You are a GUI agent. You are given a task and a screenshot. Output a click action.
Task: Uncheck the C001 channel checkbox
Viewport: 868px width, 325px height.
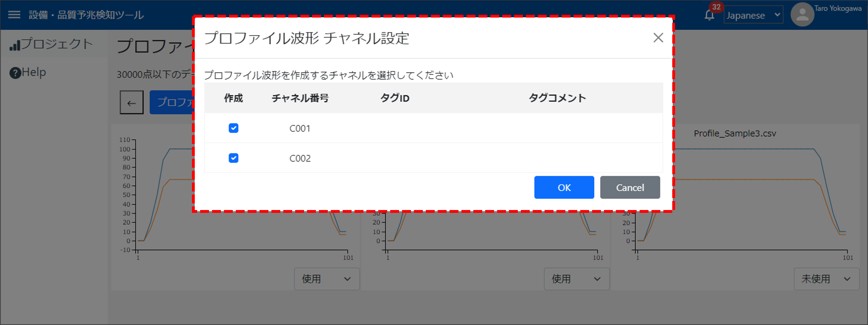pyautogui.click(x=233, y=128)
